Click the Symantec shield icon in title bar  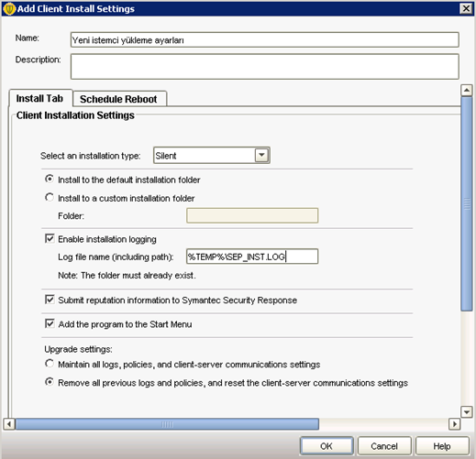[x=9, y=8]
